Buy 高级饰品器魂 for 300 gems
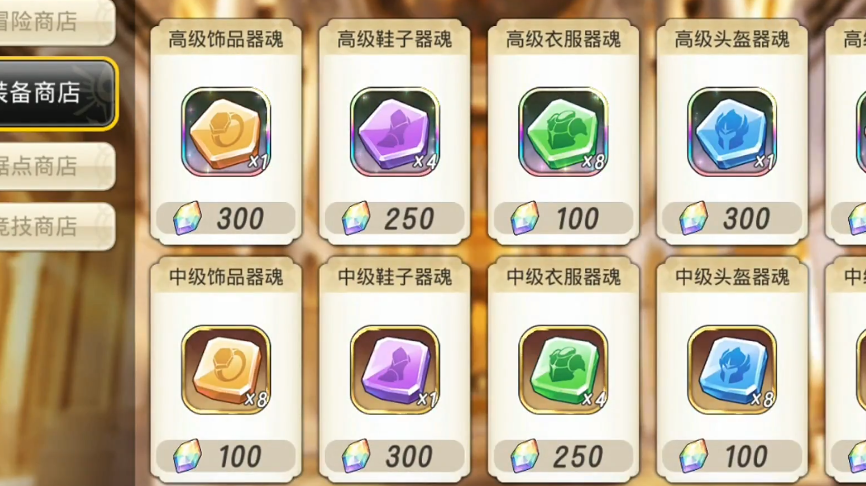Image resolution: width=866 pixels, height=486 pixels. click(x=226, y=218)
